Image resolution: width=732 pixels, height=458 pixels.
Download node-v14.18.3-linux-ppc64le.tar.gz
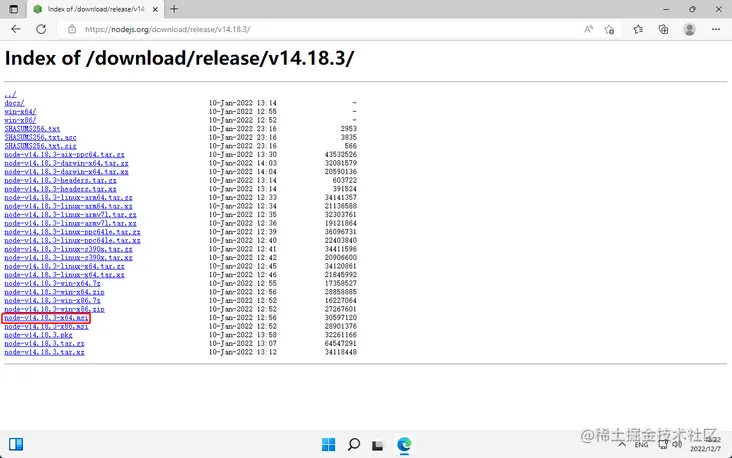pyautogui.click(x=72, y=232)
